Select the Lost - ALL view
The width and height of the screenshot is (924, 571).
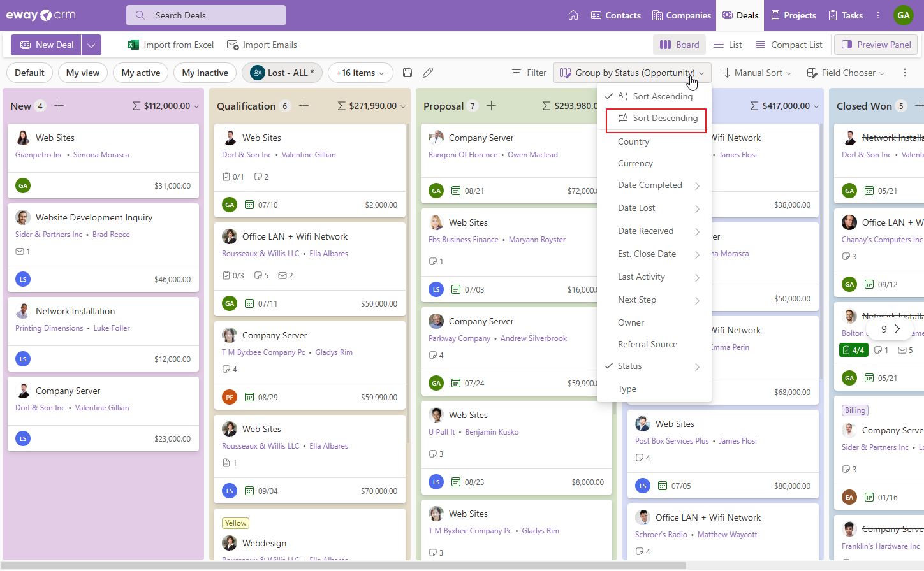coord(282,73)
